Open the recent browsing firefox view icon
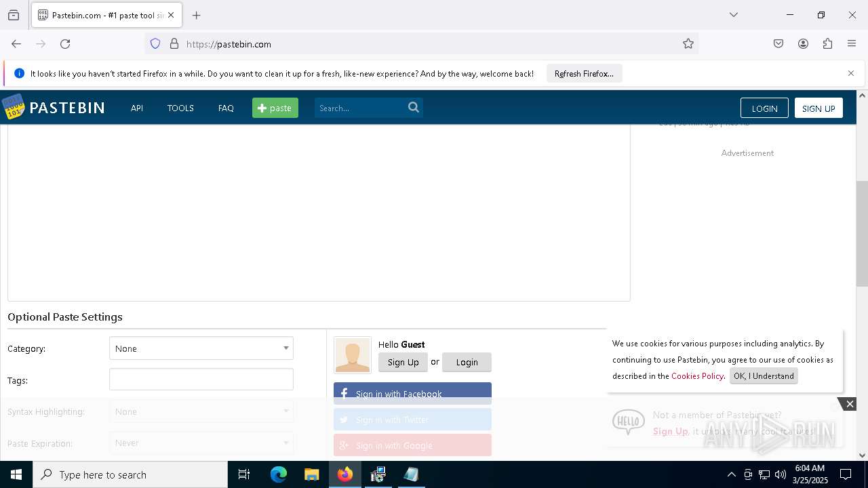Image resolution: width=868 pixels, height=488 pixels. (14, 15)
